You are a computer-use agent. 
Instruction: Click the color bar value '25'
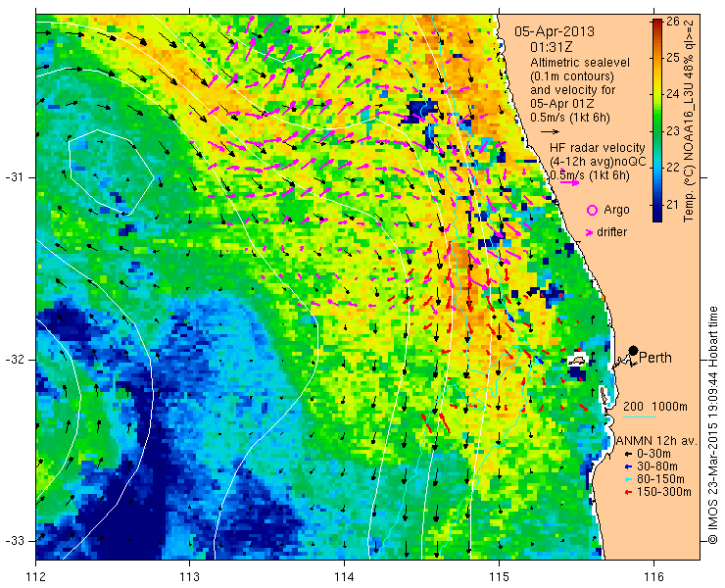click(x=672, y=58)
